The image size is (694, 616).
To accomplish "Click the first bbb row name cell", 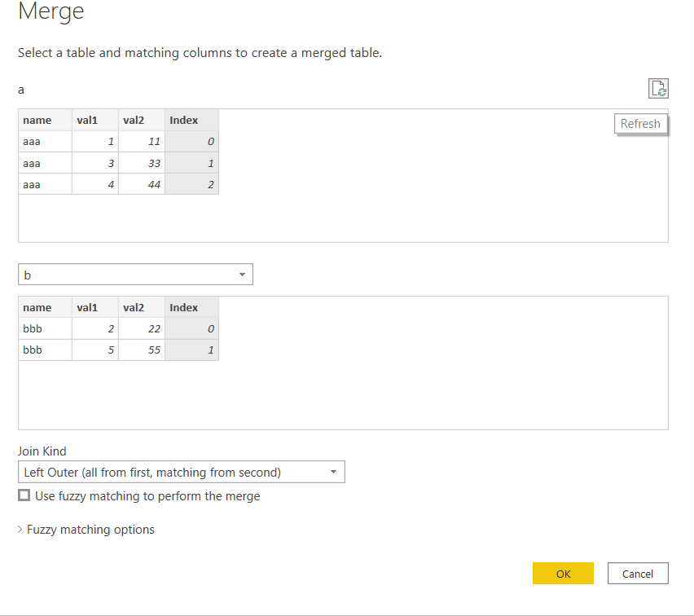I will tap(45, 328).
